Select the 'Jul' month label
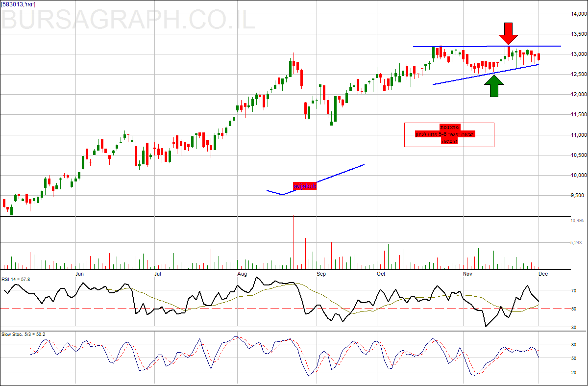The height and width of the screenshot is (386, 588). [x=158, y=273]
